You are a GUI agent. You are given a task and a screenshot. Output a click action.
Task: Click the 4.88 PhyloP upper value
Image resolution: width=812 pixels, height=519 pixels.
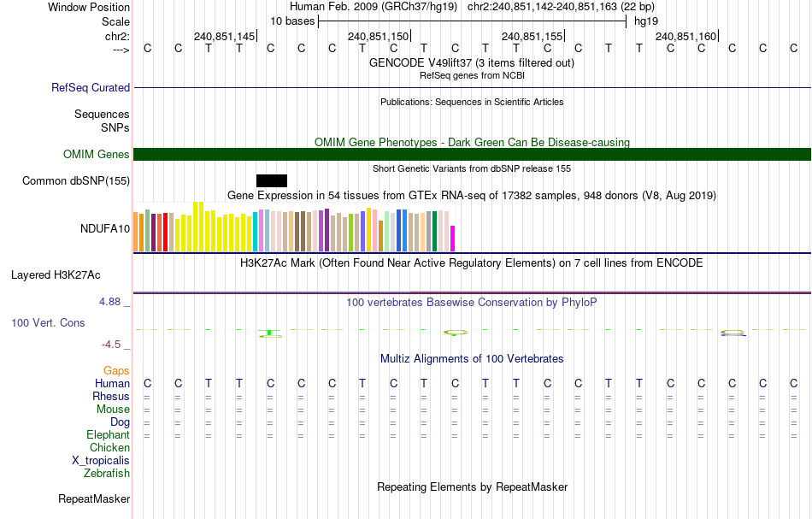pyautogui.click(x=109, y=302)
